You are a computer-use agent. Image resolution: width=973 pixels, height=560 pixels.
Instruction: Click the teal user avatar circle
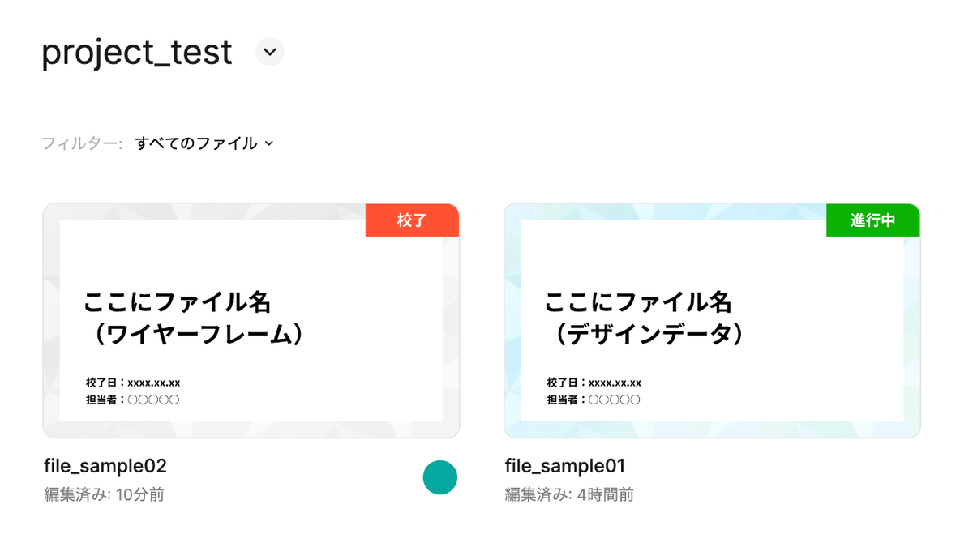click(440, 477)
